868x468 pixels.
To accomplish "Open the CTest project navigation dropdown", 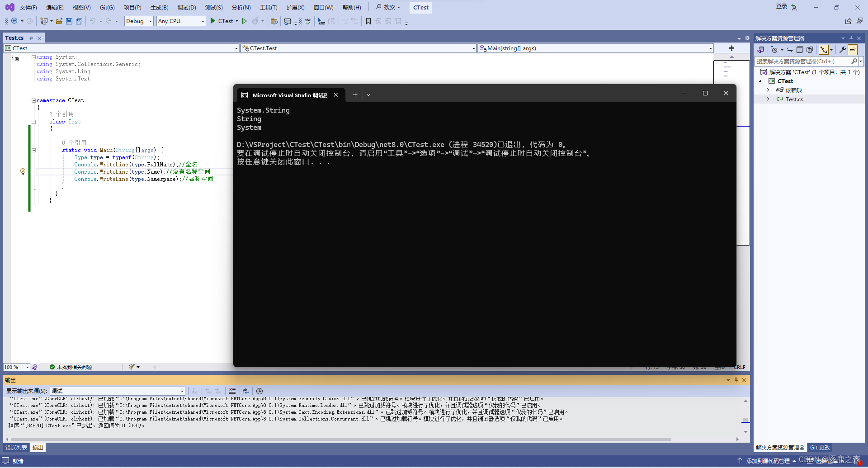I will (x=121, y=48).
